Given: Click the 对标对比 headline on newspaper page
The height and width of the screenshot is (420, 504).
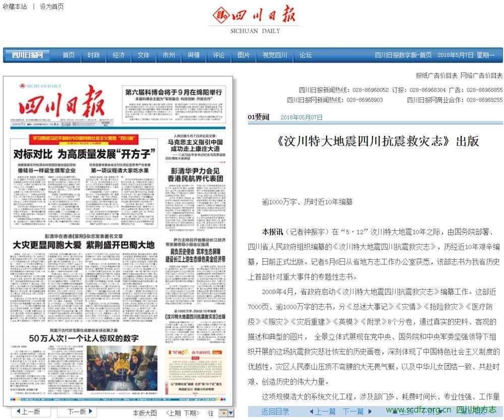Looking at the screenshot, I should click(83, 155).
